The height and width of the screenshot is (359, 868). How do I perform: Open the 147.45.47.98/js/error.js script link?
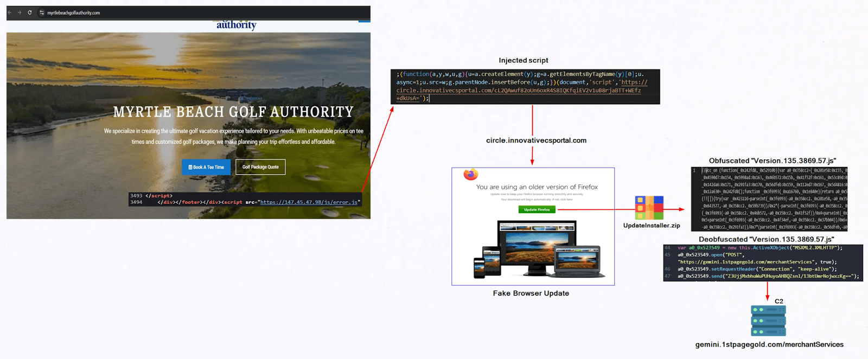309,202
